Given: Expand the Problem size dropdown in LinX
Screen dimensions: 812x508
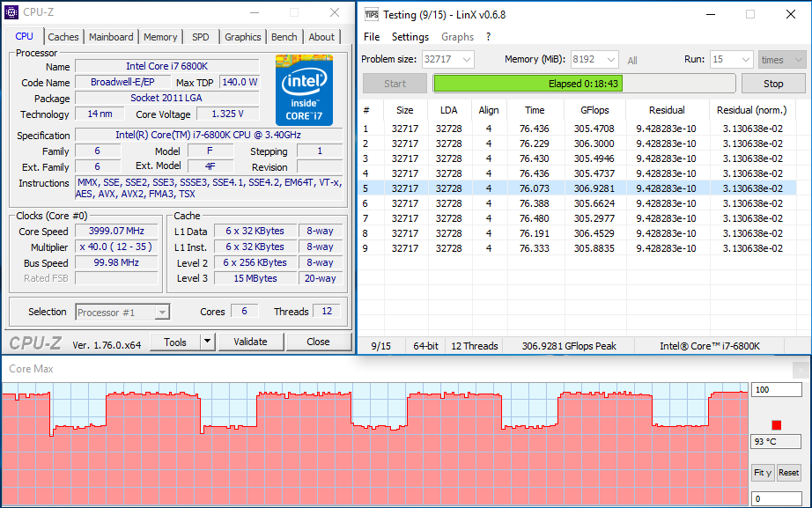Looking at the screenshot, I should click(466, 60).
